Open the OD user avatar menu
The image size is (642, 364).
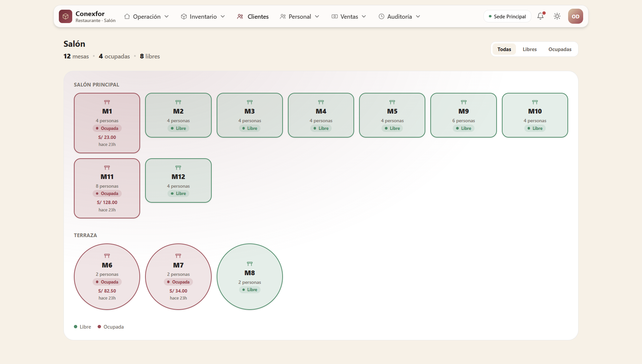click(575, 16)
